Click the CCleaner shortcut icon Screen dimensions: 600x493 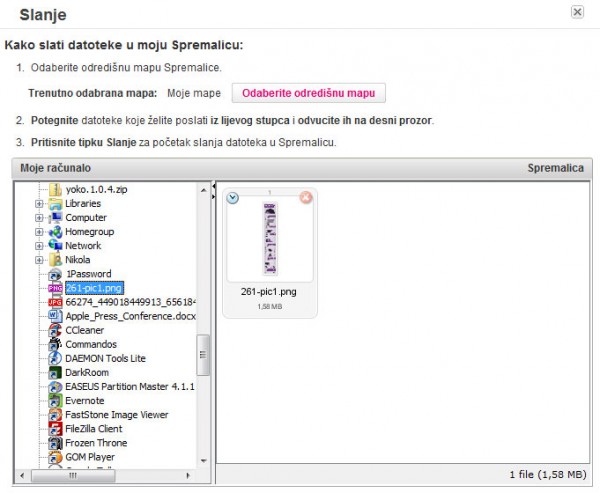tap(55, 330)
